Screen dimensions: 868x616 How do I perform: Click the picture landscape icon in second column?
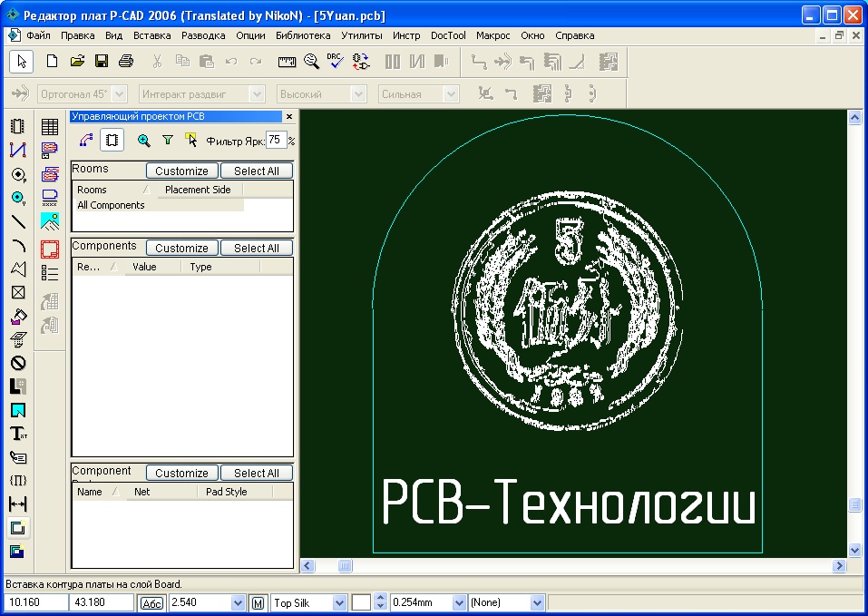pyautogui.click(x=50, y=221)
